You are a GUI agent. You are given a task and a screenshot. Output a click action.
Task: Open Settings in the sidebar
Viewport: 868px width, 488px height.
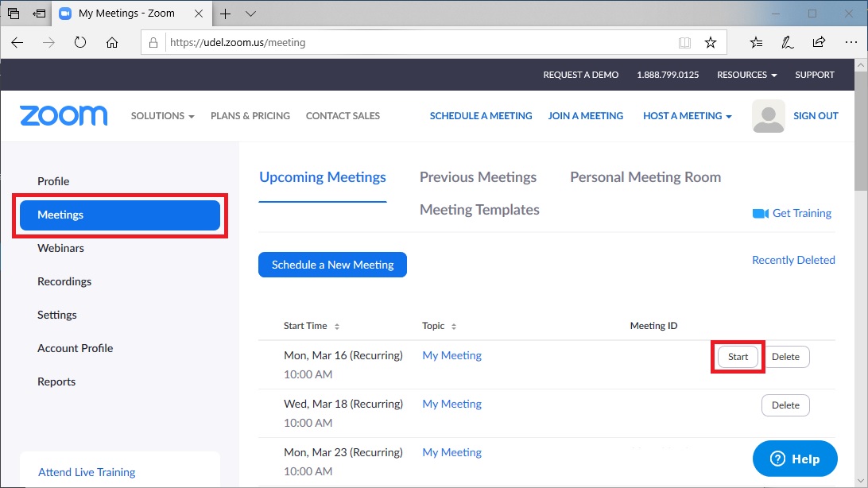[x=57, y=315]
